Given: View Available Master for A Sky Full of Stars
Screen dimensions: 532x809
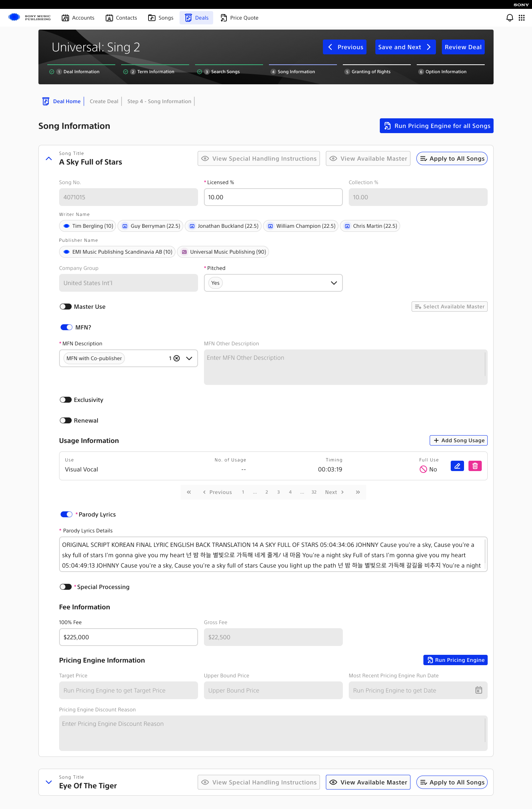Looking at the screenshot, I should click(368, 159).
